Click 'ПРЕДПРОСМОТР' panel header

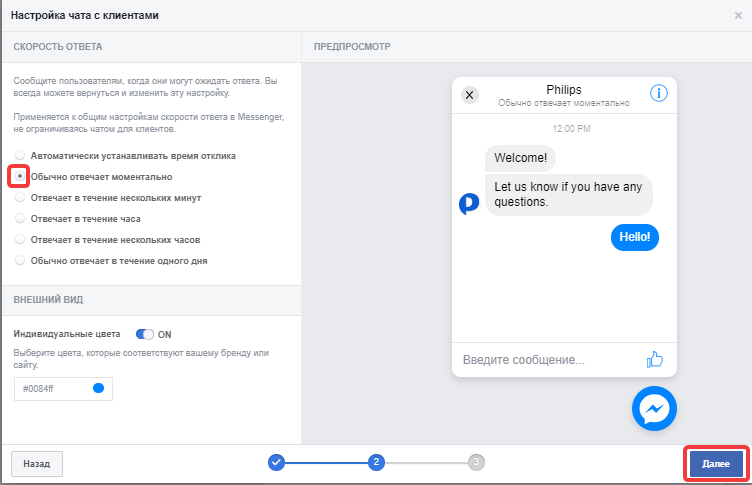coord(352,47)
